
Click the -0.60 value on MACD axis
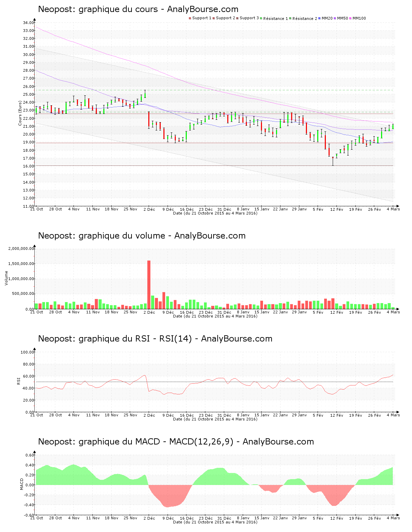30,515
